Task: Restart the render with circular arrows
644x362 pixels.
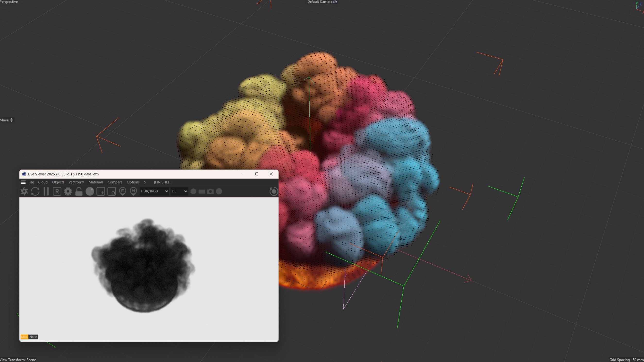Action: tap(35, 191)
